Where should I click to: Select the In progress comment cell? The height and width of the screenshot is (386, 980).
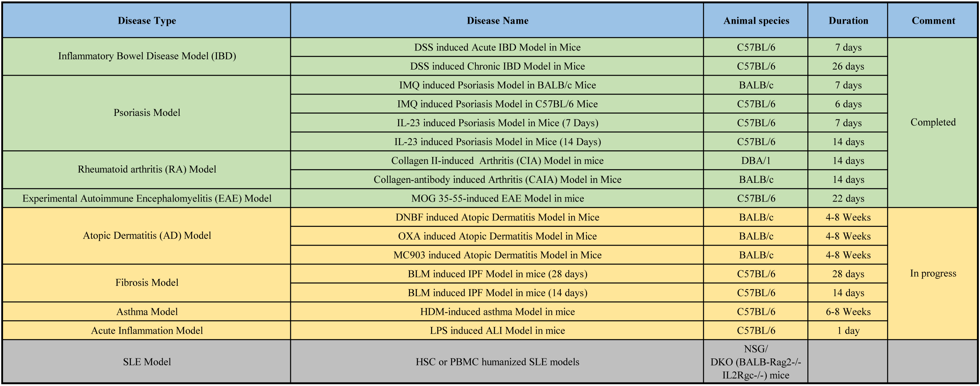933,274
